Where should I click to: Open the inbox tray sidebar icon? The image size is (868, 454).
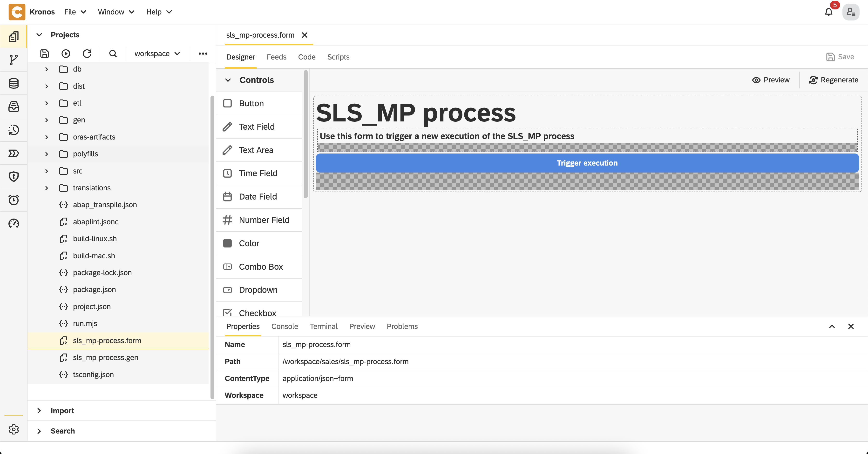[x=14, y=107]
